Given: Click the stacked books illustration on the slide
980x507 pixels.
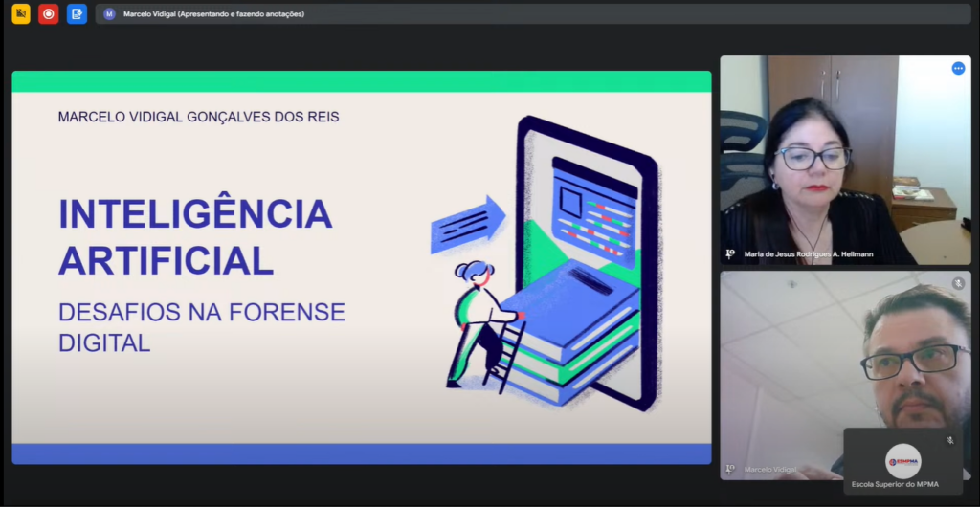Looking at the screenshot, I should [x=569, y=330].
